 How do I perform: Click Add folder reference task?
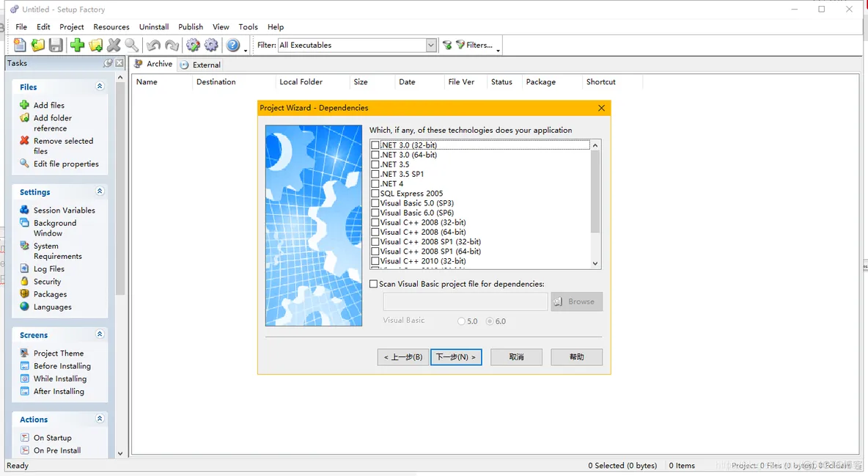pyautogui.click(x=53, y=123)
